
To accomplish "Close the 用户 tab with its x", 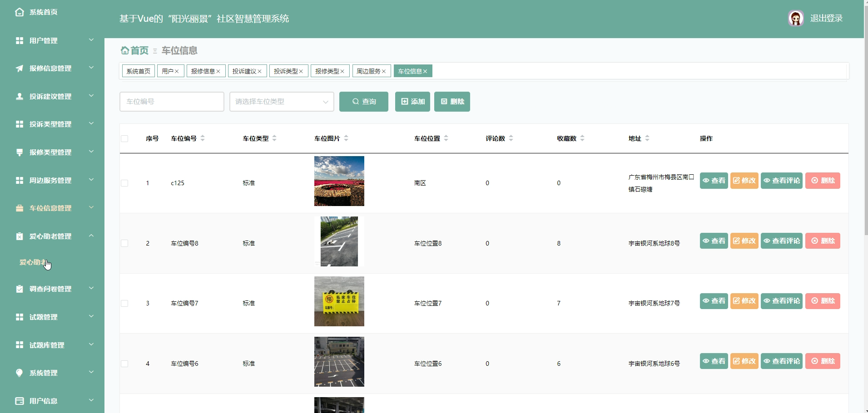I will click(177, 71).
